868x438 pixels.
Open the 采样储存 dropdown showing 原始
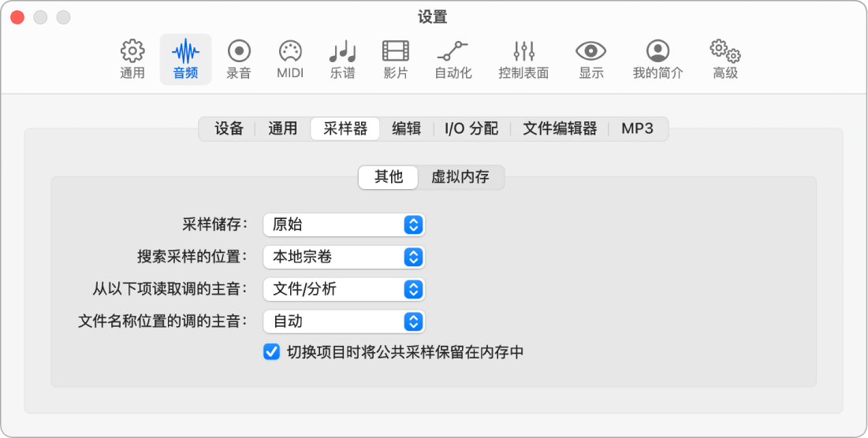click(x=344, y=225)
